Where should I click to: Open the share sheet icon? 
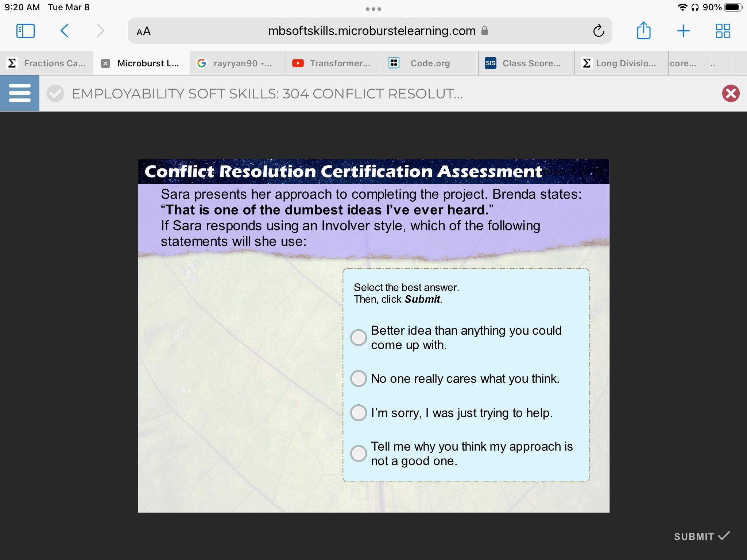click(x=643, y=31)
